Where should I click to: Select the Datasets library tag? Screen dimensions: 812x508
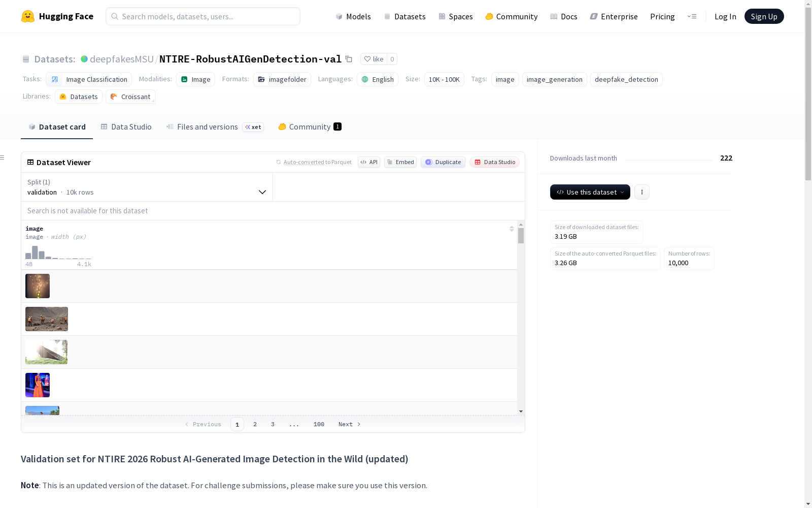click(x=79, y=97)
